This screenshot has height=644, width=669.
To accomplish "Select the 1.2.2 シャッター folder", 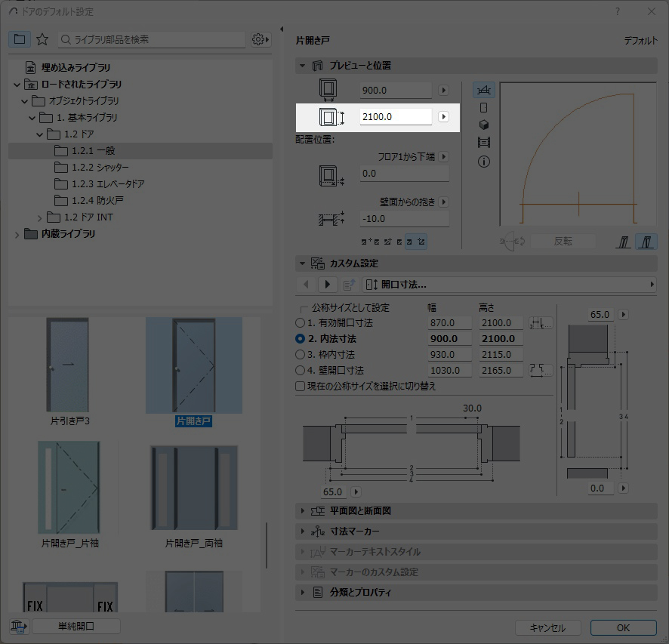I will (x=100, y=168).
